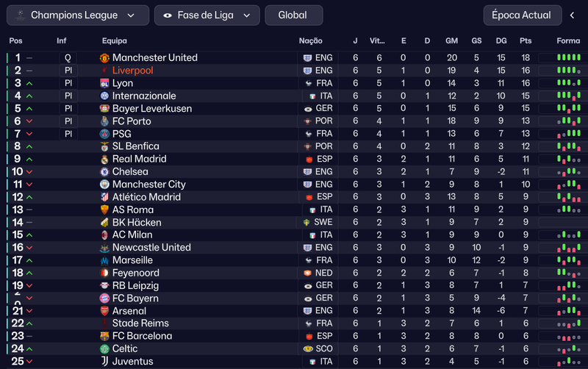Sort table by the Equipa column header
This screenshot has height=369, width=588.
point(115,41)
